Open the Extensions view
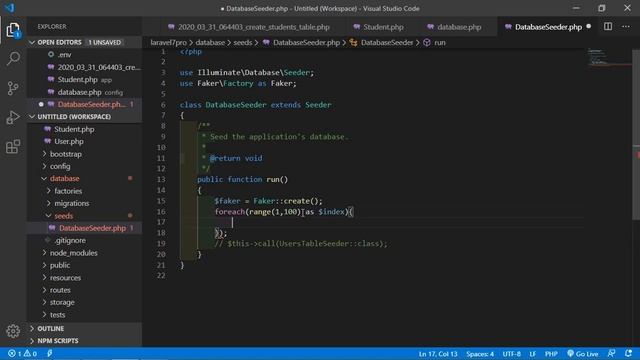This screenshot has height=360, width=640. tap(13, 147)
